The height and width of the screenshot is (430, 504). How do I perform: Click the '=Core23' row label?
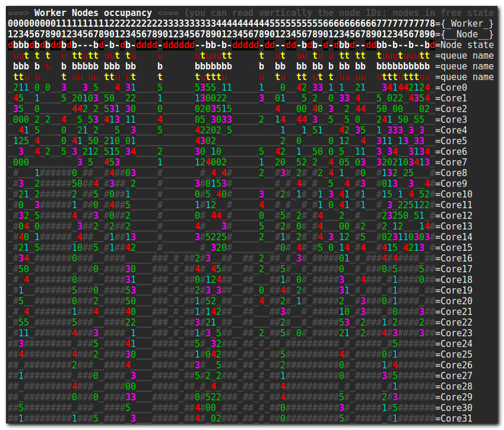(454, 333)
